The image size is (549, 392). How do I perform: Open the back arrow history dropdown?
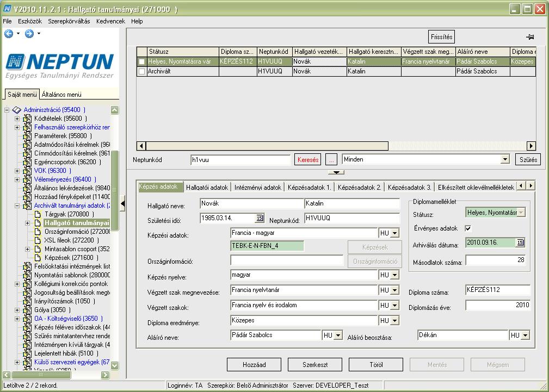pyautogui.click(x=18, y=34)
